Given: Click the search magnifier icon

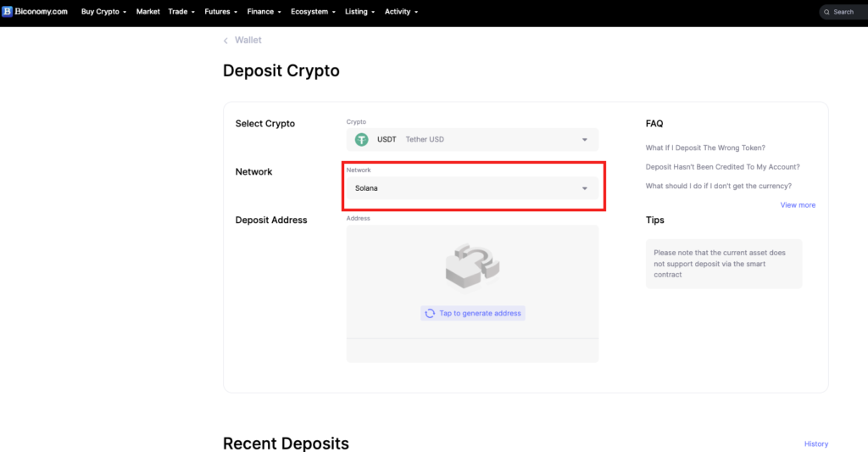Looking at the screenshot, I should pyautogui.click(x=827, y=12).
